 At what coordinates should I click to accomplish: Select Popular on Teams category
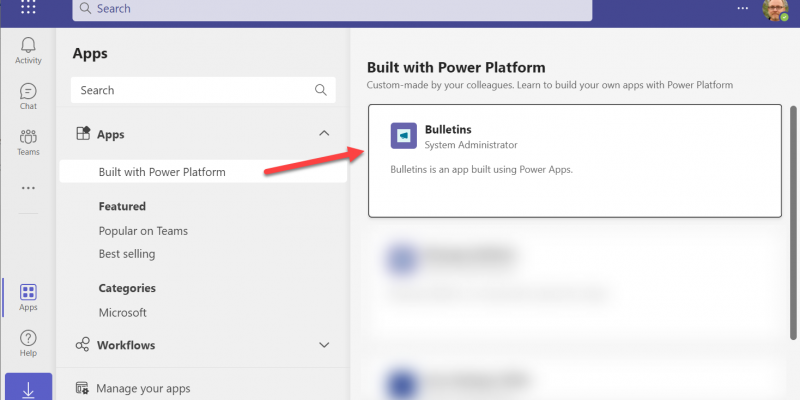click(143, 231)
